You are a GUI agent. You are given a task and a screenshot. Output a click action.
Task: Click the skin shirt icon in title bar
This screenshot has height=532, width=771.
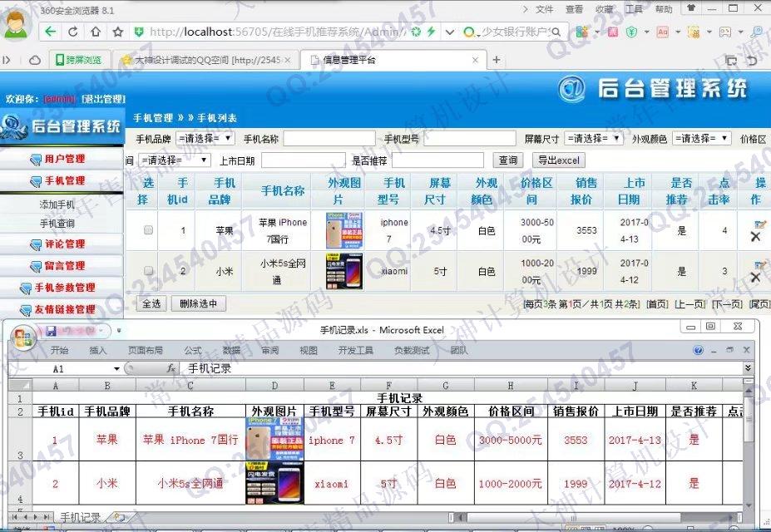[691, 8]
